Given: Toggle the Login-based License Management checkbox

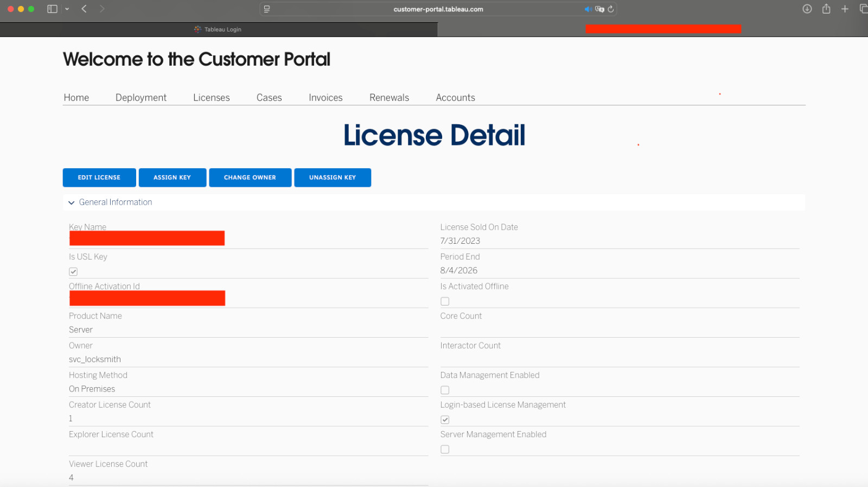Looking at the screenshot, I should tap(445, 420).
